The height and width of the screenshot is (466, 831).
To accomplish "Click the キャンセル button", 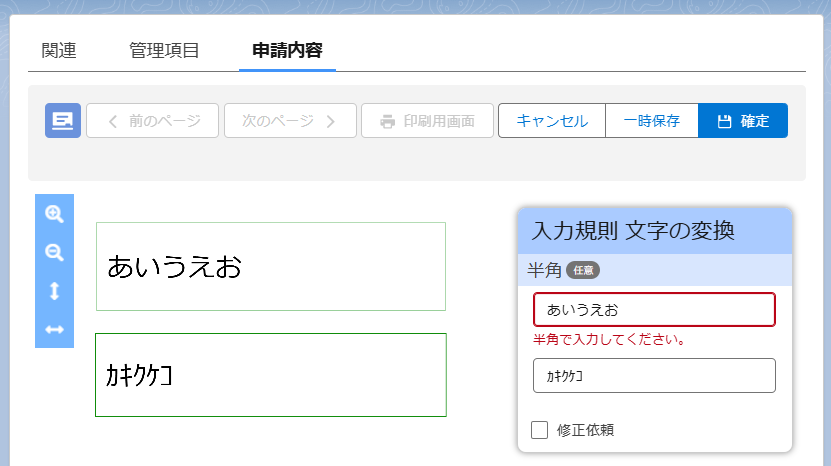I will (x=552, y=121).
